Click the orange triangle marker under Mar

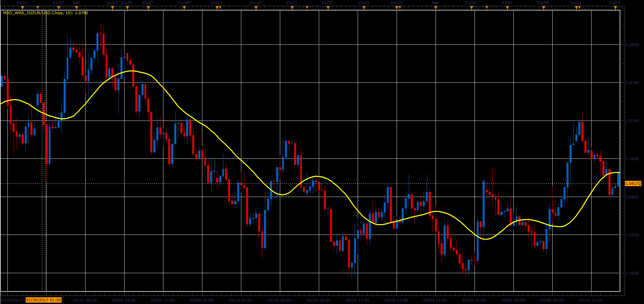coord(436,7)
